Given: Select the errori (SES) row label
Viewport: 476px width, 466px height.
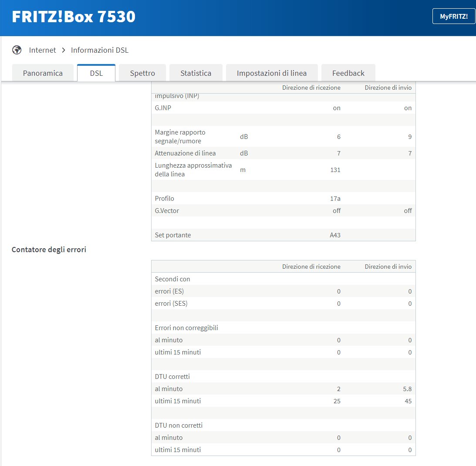Looking at the screenshot, I should [x=171, y=303].
